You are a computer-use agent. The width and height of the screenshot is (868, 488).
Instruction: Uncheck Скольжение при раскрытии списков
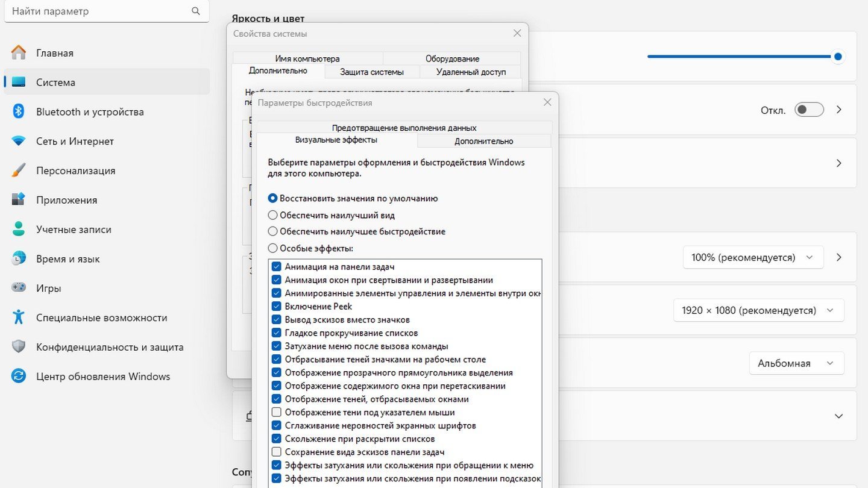click(x=277, y=439)
